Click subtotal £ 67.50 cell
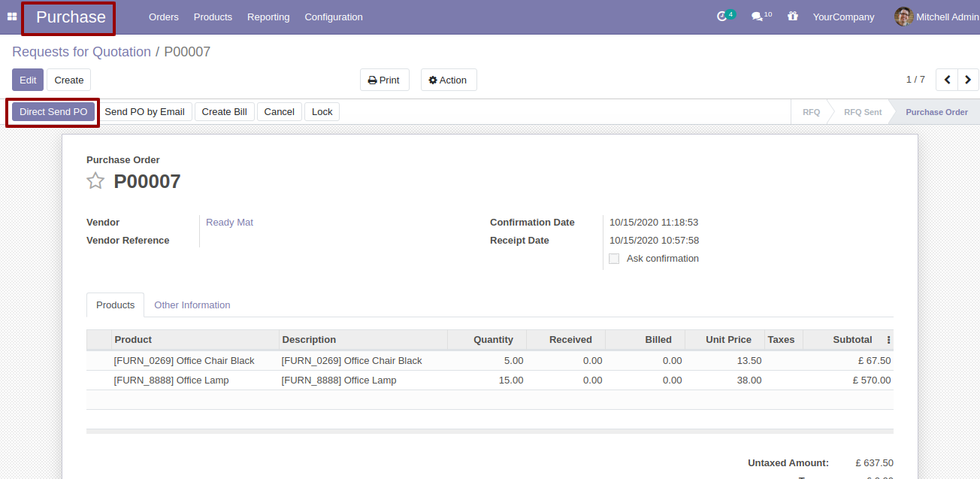Screen dimensions: 980x479 [x=848, y=361]
